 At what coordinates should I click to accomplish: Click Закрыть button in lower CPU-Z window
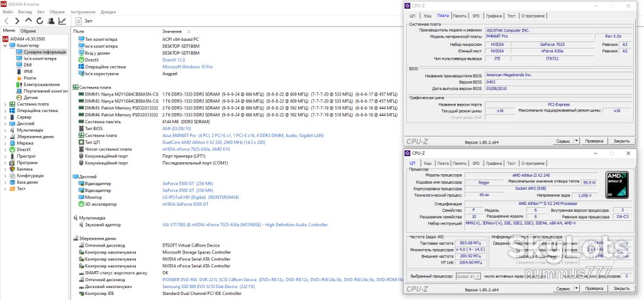coord(621,289)
